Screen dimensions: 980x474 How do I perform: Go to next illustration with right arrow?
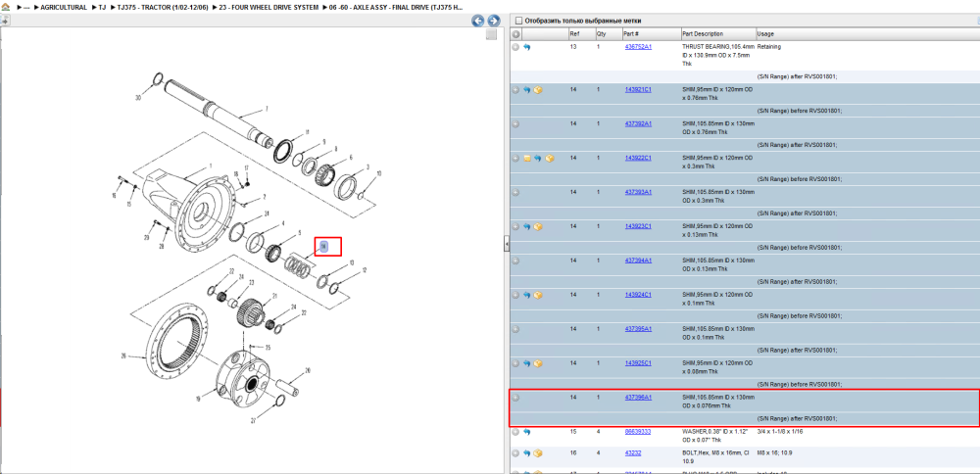[493, 21]
